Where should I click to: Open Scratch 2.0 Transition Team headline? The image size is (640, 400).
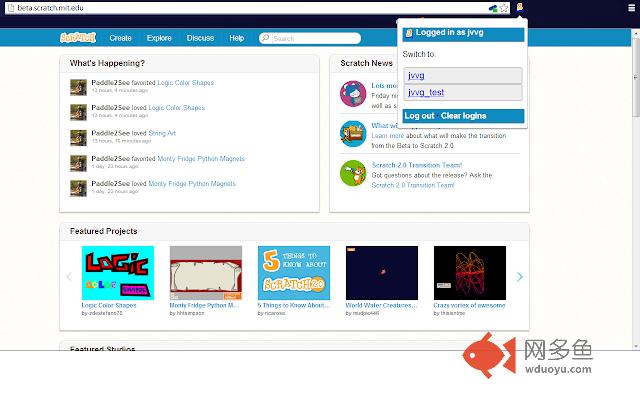pyautogui.click(x=417, y=165)
